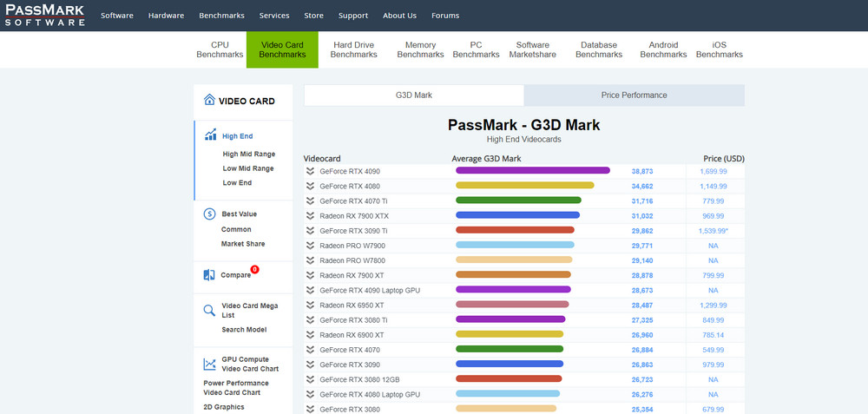Open the 2D Graphics link
Screen dimensions: 868x414
224,407
